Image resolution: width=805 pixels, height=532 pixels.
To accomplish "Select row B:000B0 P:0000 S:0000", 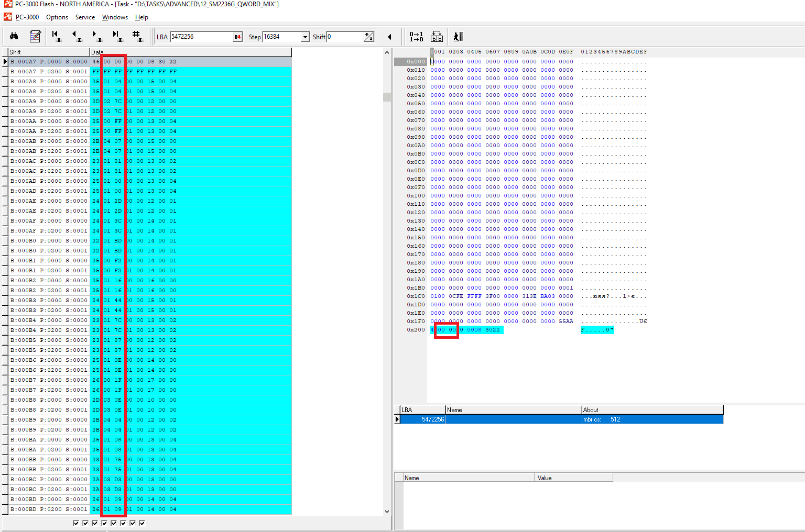I will [x=150, y=240].
